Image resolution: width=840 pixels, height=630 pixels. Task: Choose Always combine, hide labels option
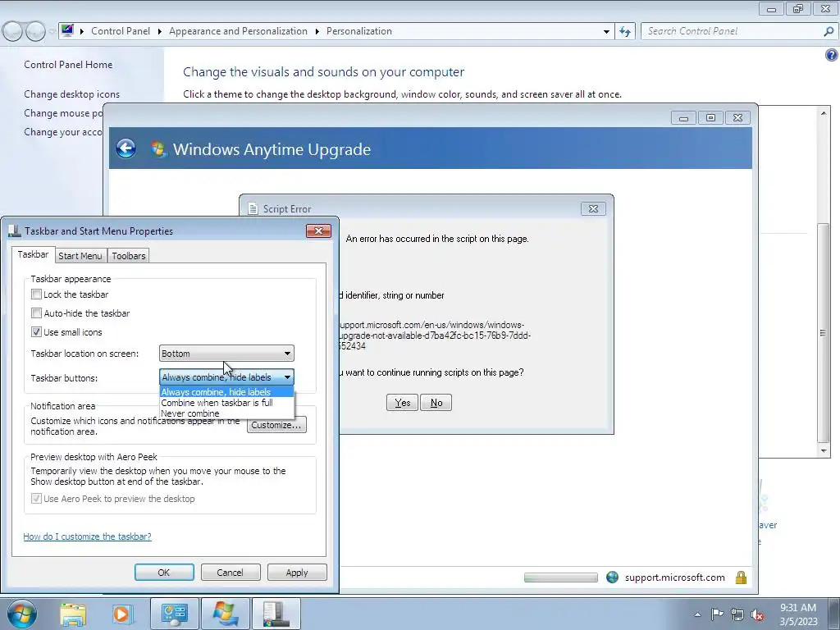(226, 392)
